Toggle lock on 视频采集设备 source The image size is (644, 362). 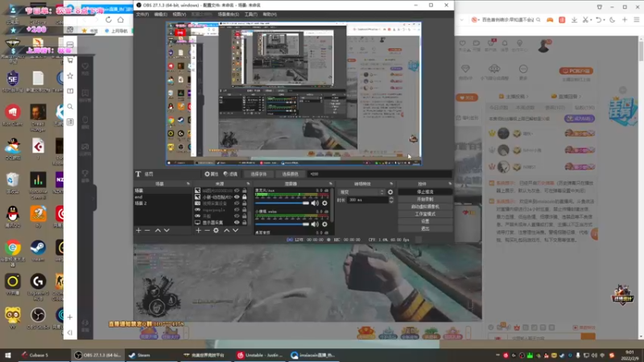pyautogui.click(x=245, y=204)
